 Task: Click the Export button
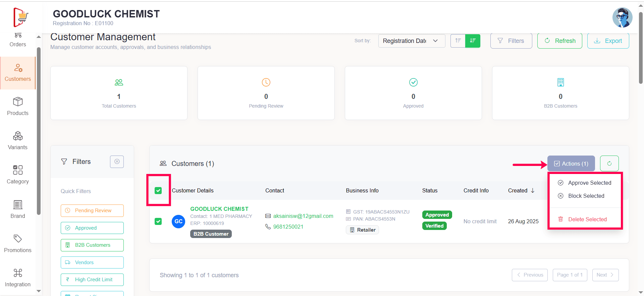tap(608, 41)
